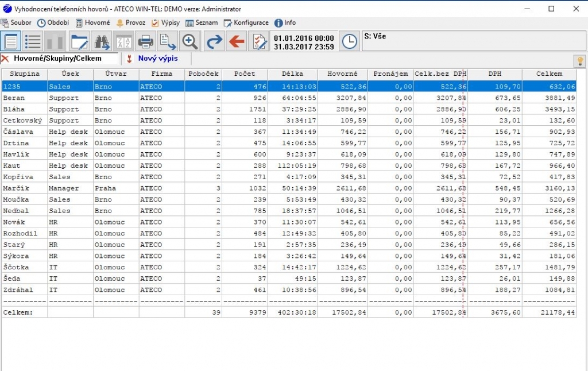Select the Kaut row

(289, 165)
